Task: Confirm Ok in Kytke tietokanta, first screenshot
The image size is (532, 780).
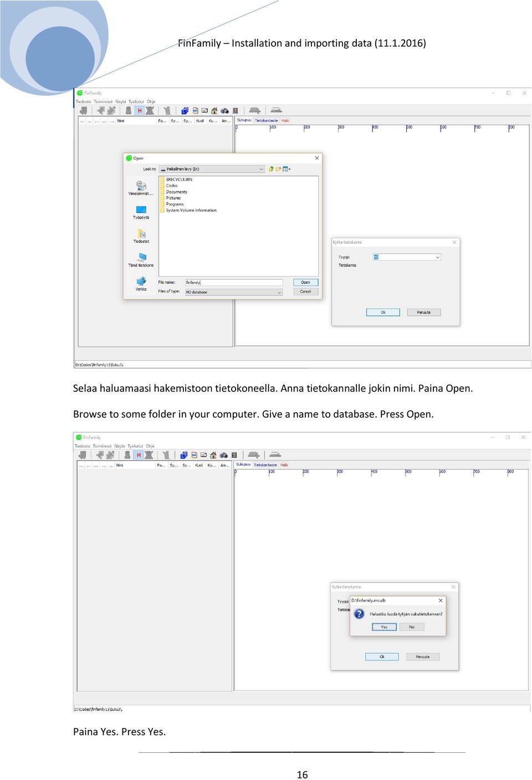Action: tap(383, 312)
